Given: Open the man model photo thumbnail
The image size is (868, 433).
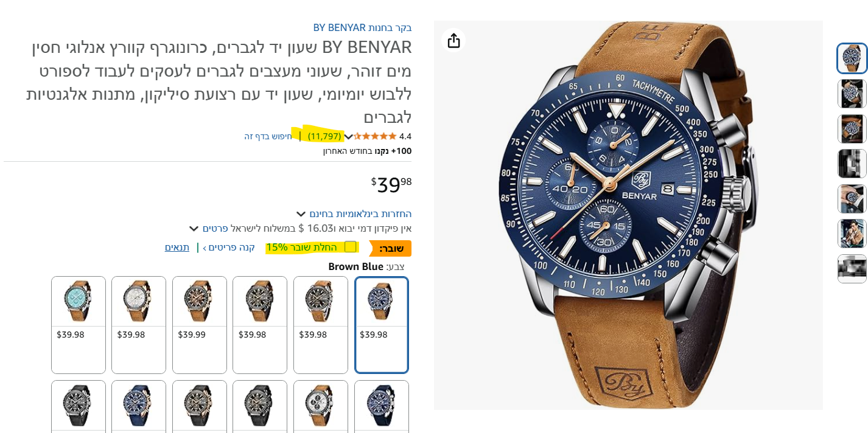Looking at the screenshot, I should [x=852, y=234].
